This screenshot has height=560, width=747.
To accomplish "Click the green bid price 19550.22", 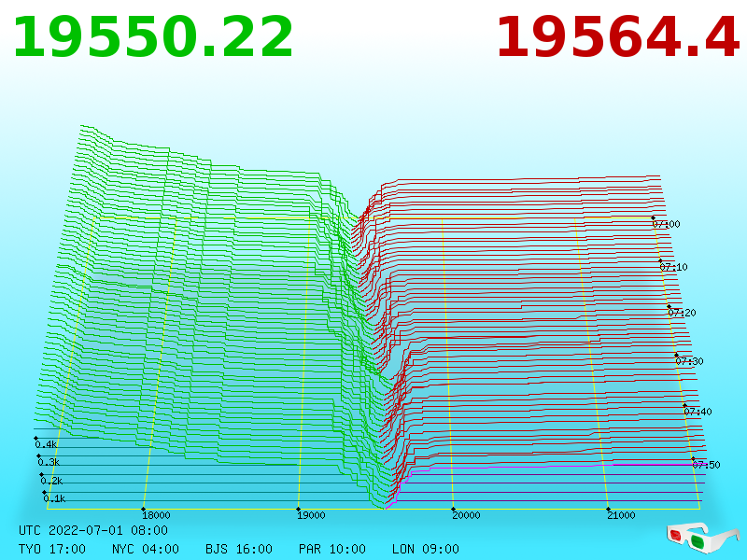I will (153, 37).
